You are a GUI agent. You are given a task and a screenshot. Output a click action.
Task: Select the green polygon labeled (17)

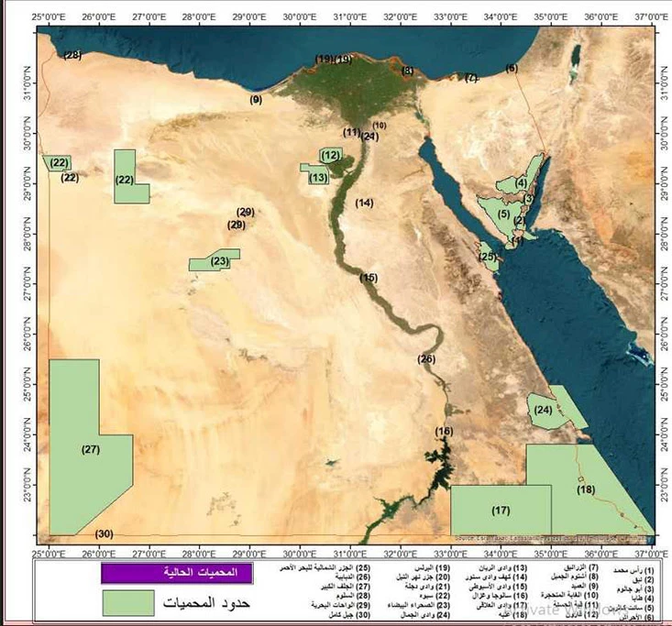coord(501,510)
